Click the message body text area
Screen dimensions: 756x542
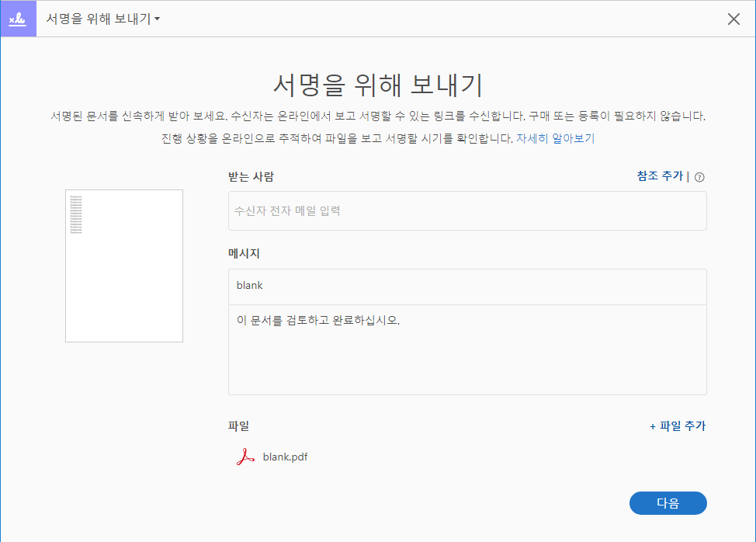(467, 349)
